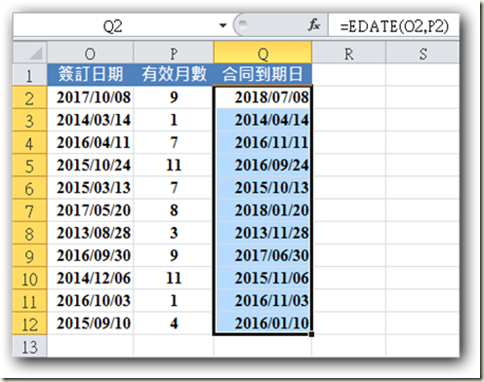Image resolution: width=484 pixels, height=382 pixels.
Task: Click cell with date 2013/08/28
Action: point(90,233)
